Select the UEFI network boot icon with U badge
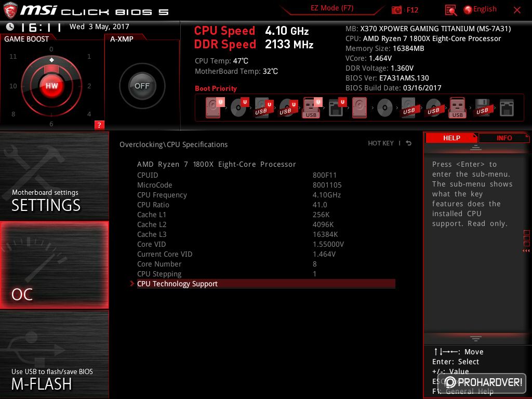Viewport: 532px width, 399px height. point(337,108)
